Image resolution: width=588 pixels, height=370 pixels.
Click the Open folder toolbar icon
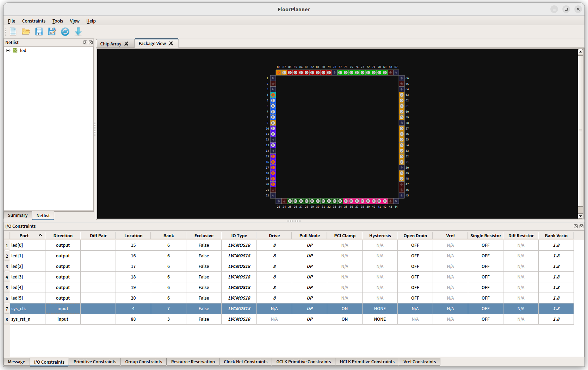(26, 32)
